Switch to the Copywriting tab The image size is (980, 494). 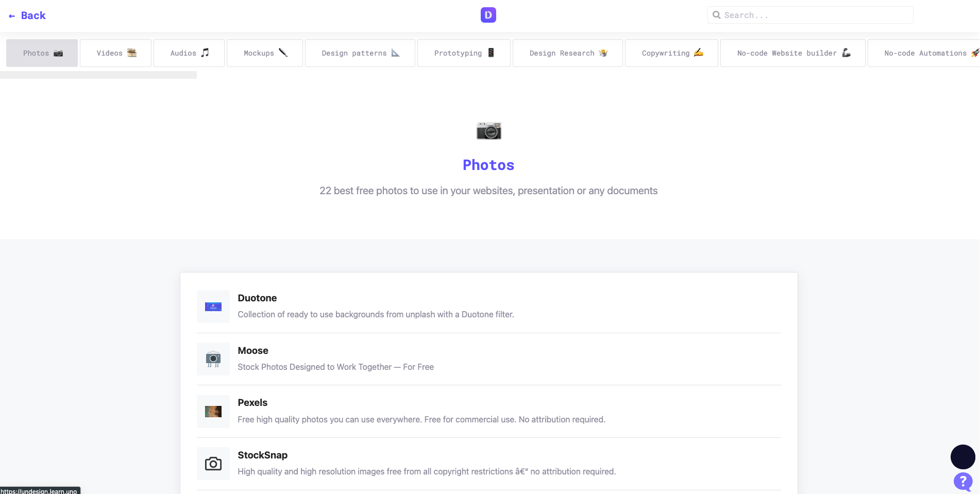[671, 53]
